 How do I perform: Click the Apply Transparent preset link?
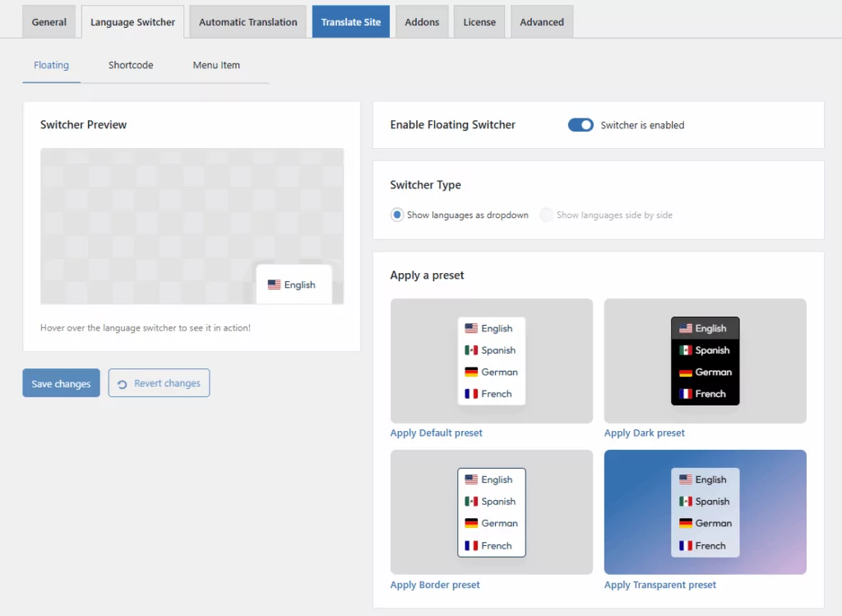pos(659,585)
